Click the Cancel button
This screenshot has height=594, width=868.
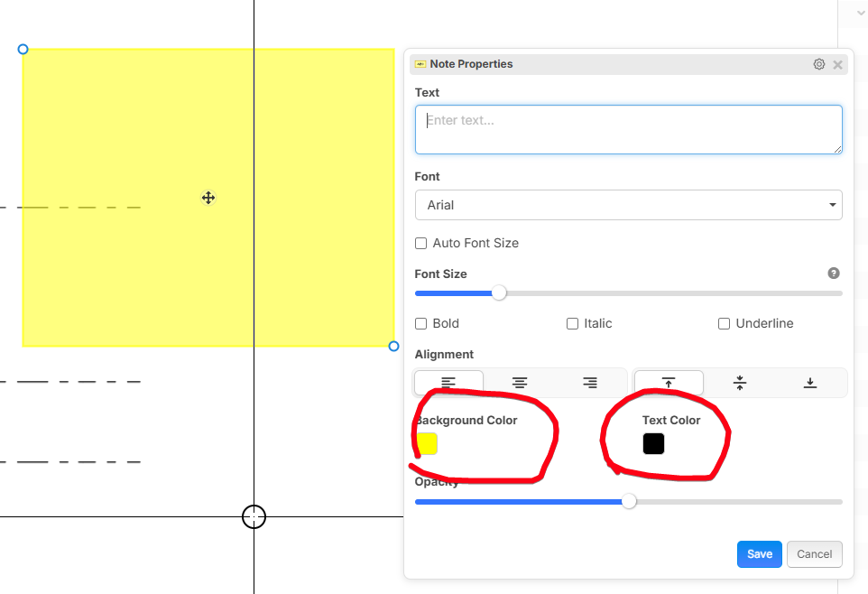coord(814,554)
